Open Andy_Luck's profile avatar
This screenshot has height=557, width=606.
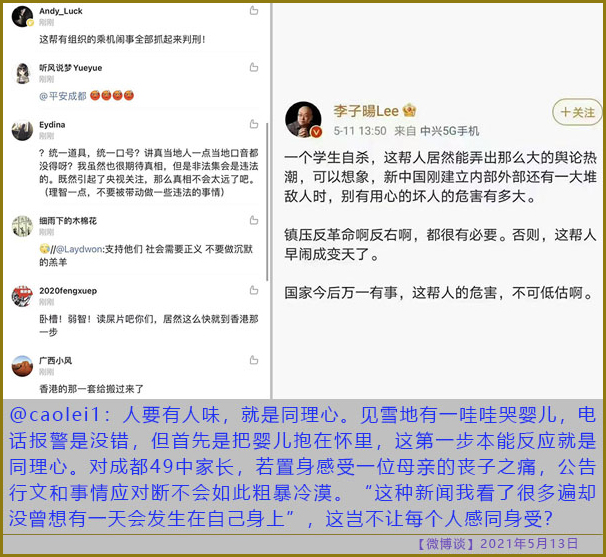[x=22, y=17]
